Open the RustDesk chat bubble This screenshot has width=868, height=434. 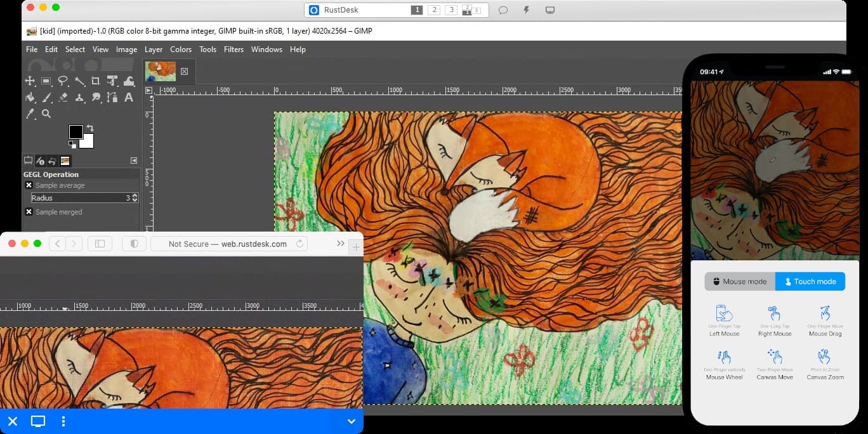click(x=503, y=10)
